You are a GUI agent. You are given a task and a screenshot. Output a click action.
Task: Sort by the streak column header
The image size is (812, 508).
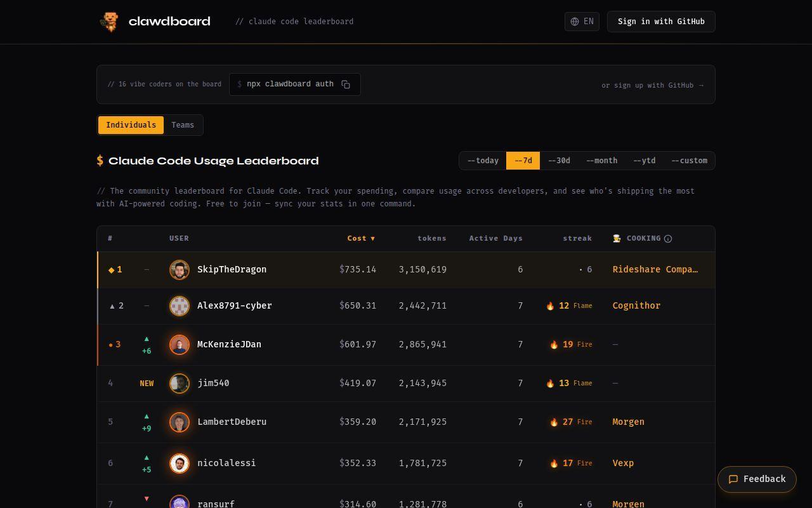577,239
